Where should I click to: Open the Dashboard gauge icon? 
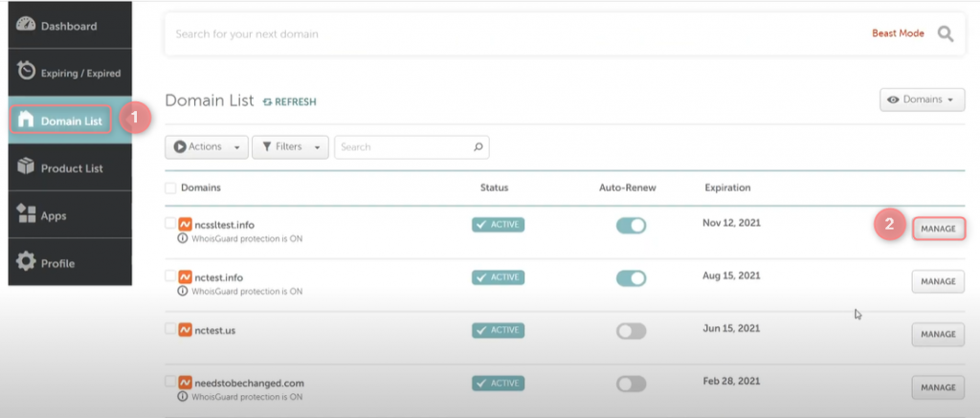[26, 25]
